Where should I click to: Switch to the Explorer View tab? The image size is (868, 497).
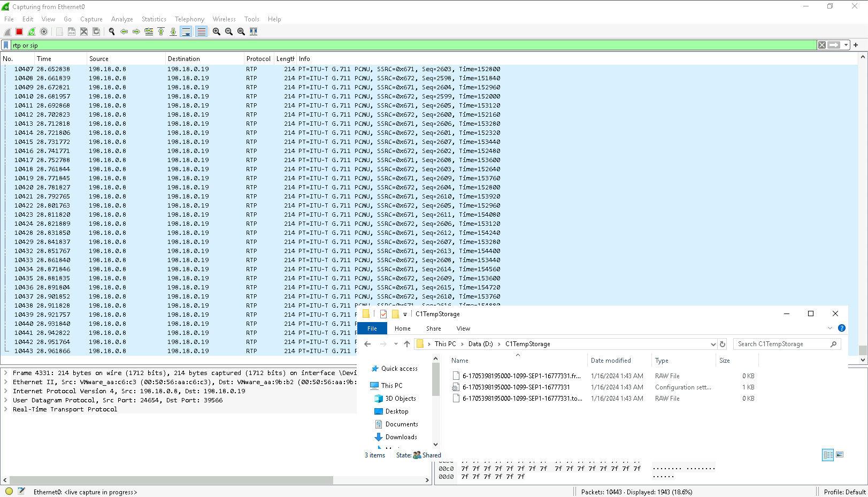click(x=463, y=328)
